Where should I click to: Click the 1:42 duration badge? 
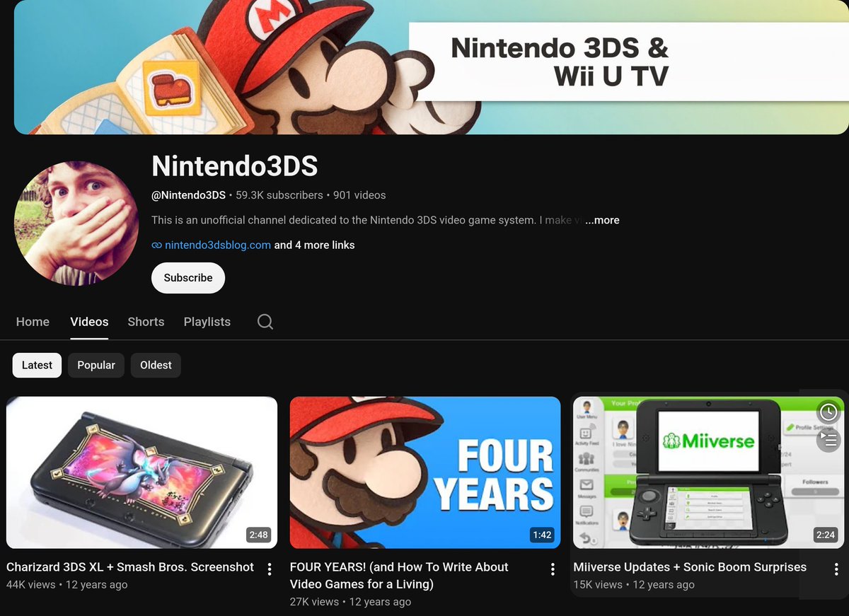[542, 535]
